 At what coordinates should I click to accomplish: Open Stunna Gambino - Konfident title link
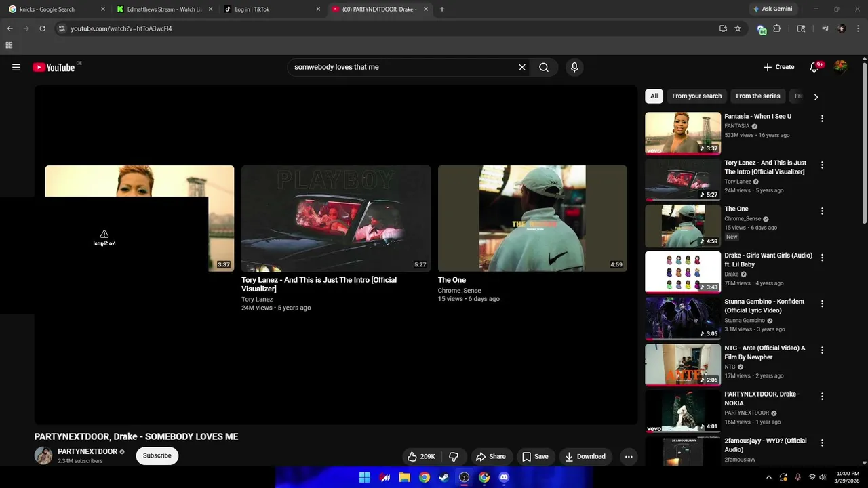[764, 306]
